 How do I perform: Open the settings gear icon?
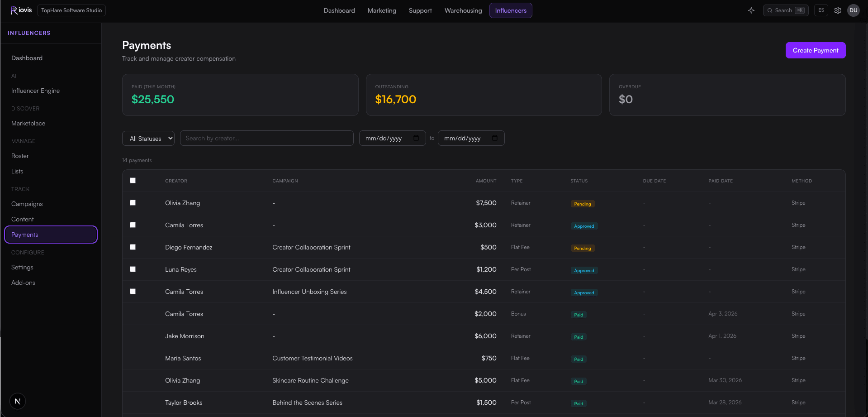point(838,10)
